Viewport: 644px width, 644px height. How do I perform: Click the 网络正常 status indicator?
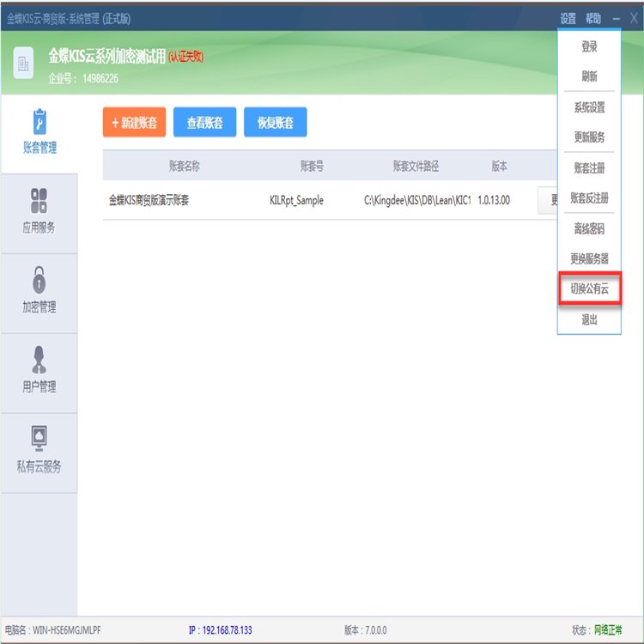(x=608, y=629)
